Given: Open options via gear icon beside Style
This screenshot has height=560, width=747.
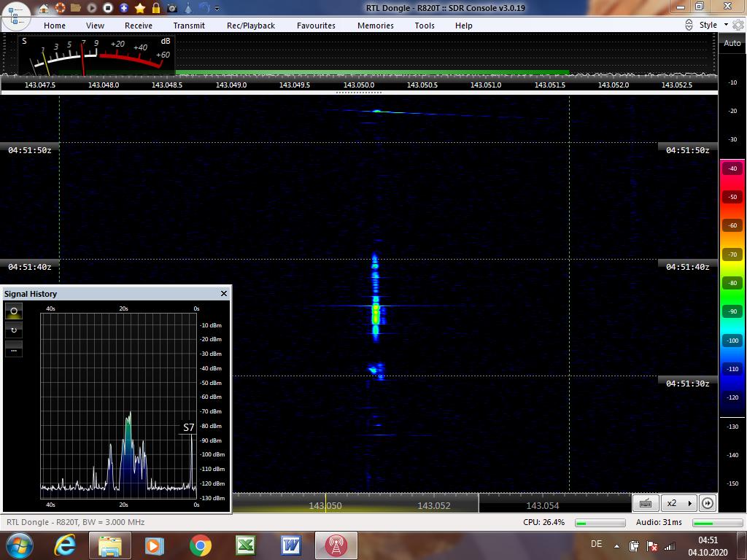Looking at the screenshot, I should pyautogui.click(x=738, y=26).
